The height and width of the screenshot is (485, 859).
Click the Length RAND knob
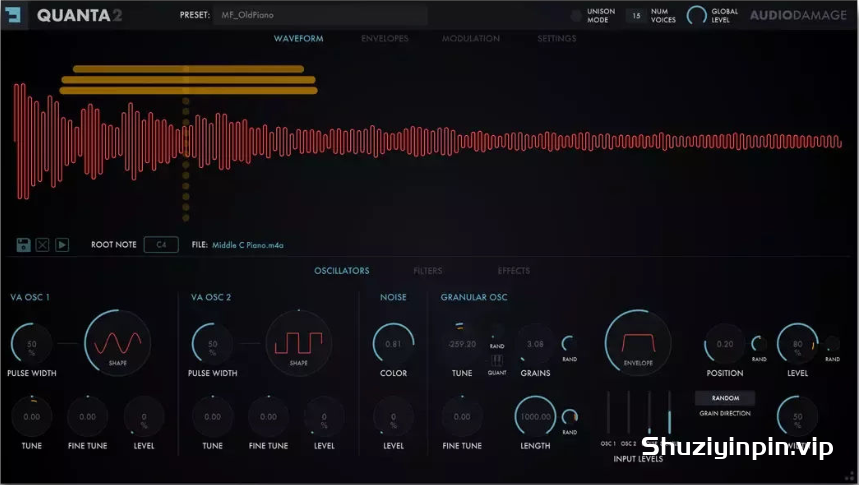[x=570, y=417]
